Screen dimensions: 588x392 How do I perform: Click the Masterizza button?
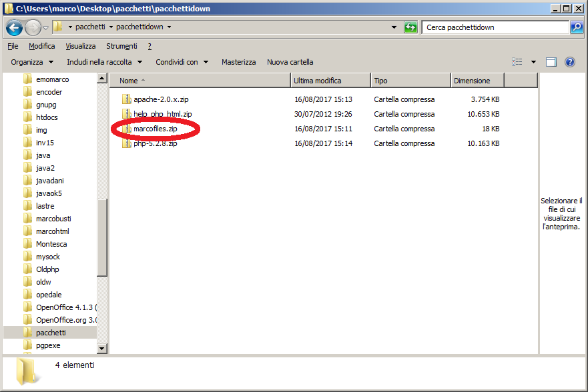pos(238,62)
